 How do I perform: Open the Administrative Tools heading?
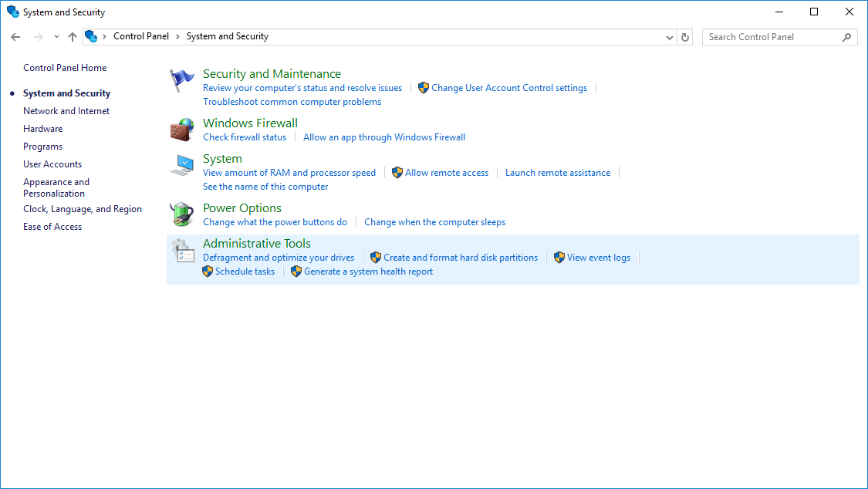click(x=257, y=244)
